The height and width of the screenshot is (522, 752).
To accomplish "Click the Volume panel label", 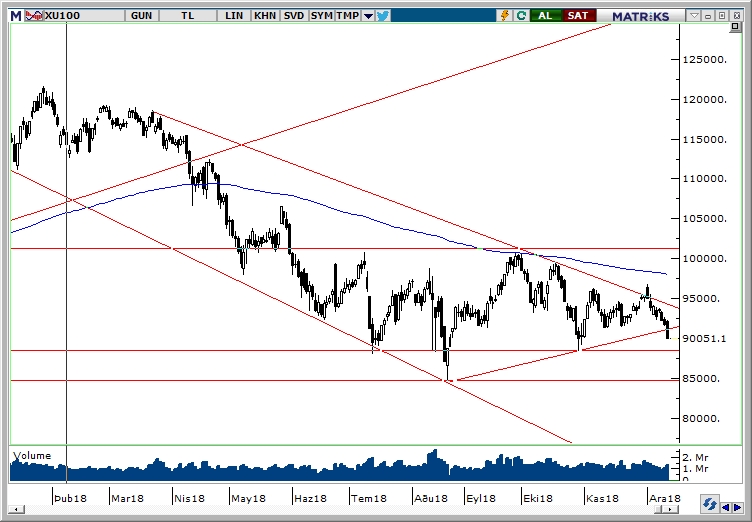I will point(32,456).
